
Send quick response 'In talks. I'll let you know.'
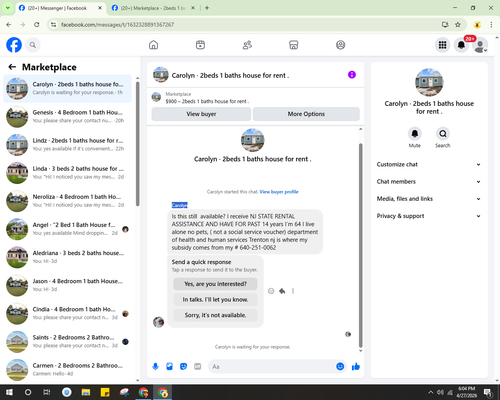(215, 300)
